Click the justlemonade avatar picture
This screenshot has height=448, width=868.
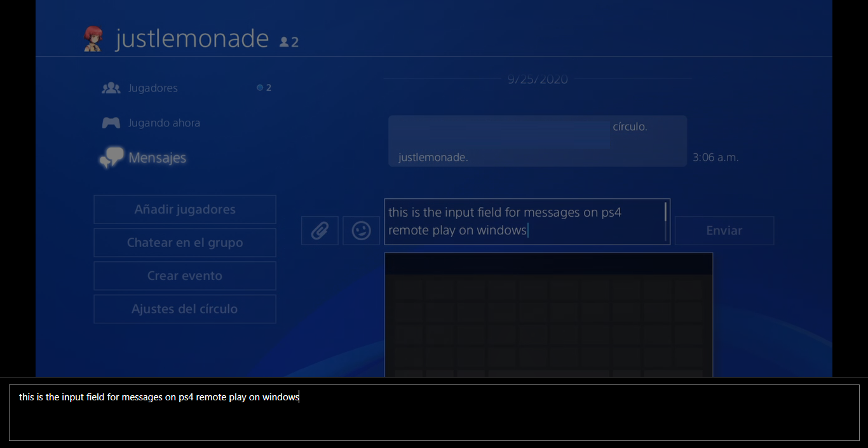click(x=93, y=39)
